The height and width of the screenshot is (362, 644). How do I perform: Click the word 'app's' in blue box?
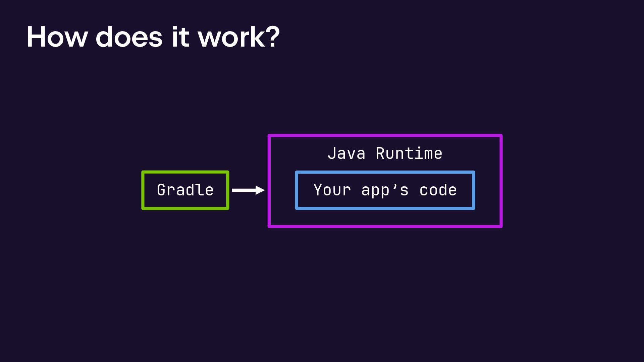click(385, 190)
